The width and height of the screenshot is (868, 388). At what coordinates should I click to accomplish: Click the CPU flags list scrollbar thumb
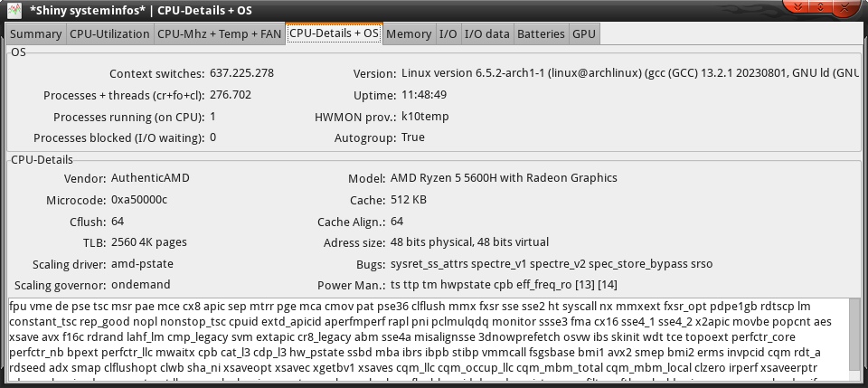(854, 334)
